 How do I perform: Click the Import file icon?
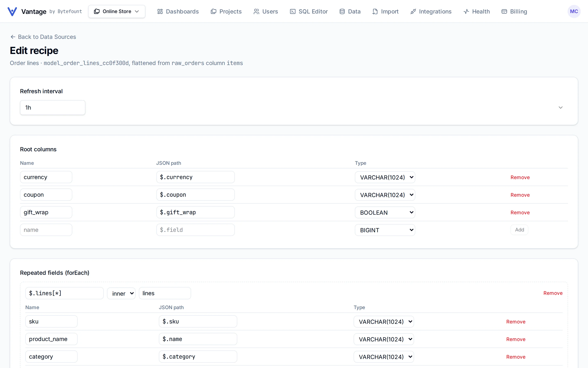(375, 11)
